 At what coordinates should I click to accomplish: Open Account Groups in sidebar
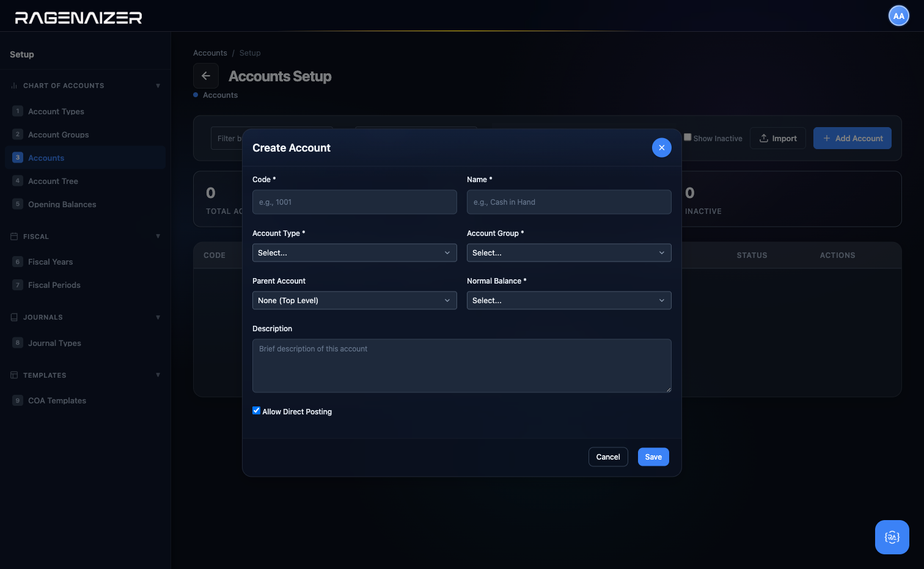coord(85,134)
